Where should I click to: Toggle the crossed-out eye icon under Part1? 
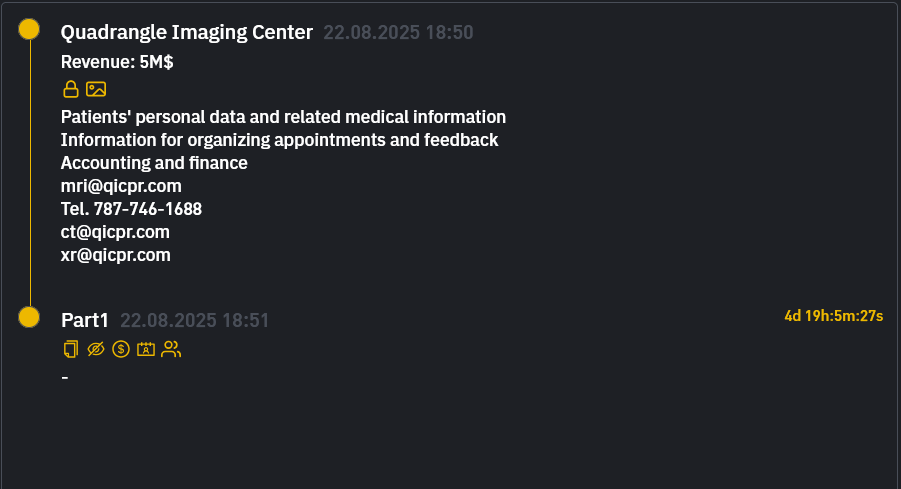[x=96, y=349]
